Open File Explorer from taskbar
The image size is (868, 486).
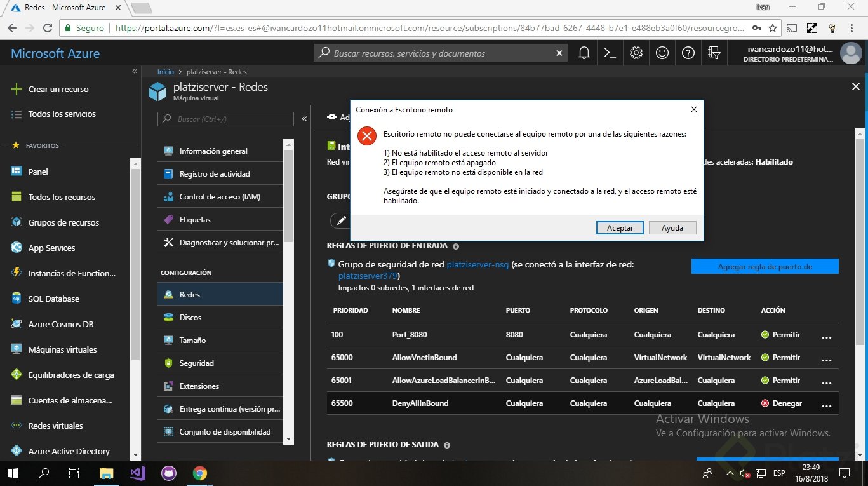point(106,473)
